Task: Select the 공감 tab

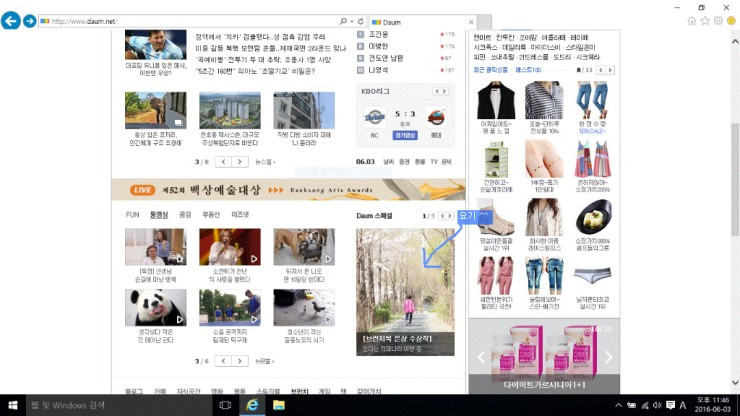Action: point(185,215)
